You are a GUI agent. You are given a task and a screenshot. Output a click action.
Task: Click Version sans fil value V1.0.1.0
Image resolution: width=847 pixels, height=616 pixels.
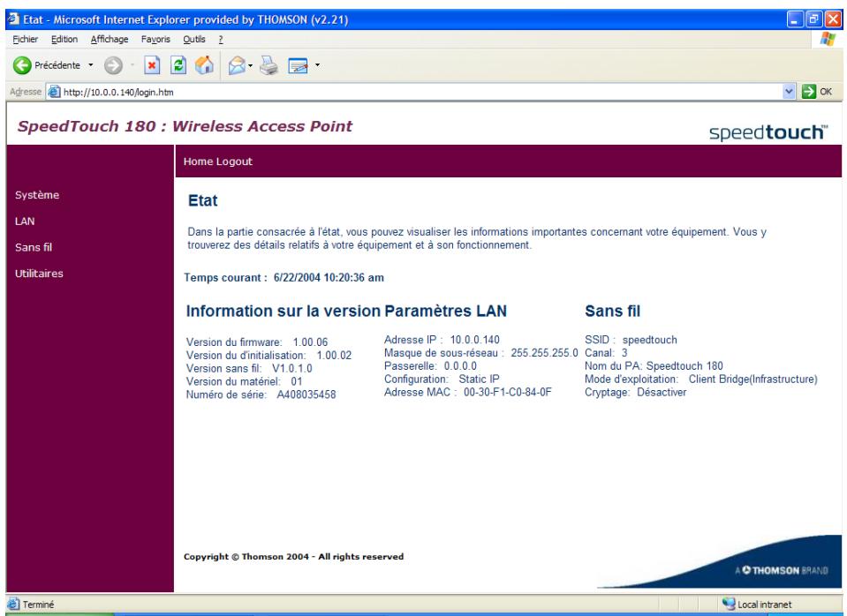(x=292, y=369)
